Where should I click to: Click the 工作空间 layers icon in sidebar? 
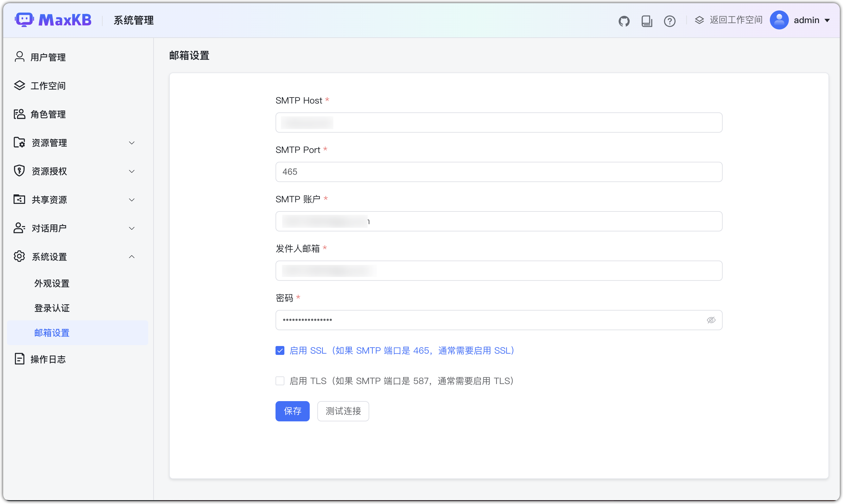[19, 85]
